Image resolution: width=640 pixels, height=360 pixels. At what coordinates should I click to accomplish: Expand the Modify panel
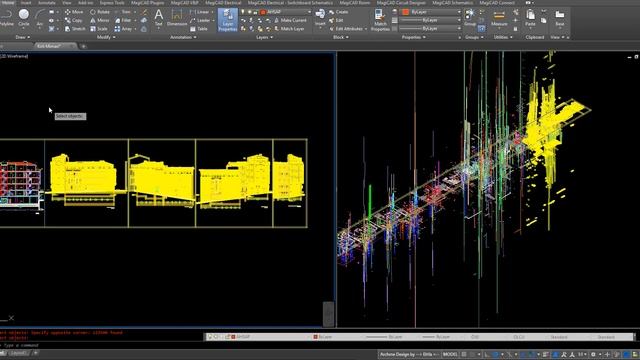point(106,37)
